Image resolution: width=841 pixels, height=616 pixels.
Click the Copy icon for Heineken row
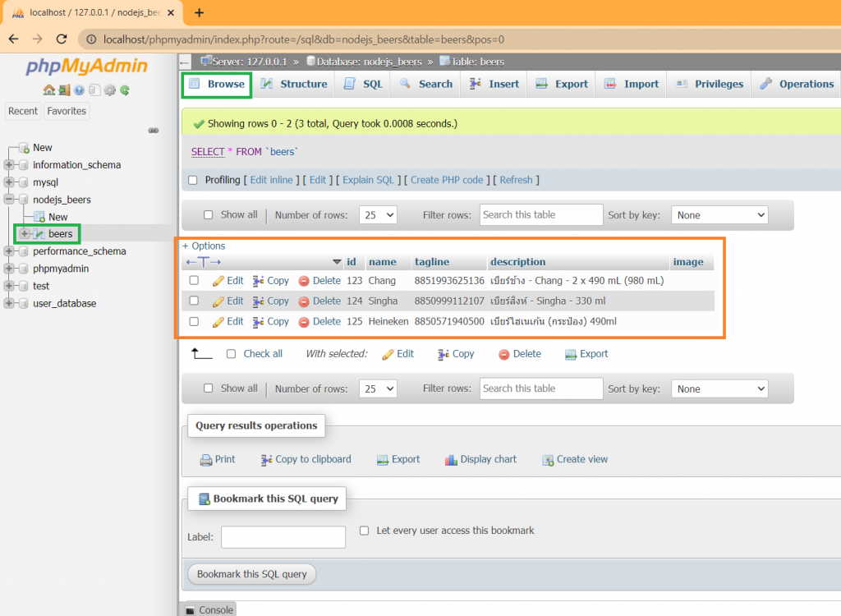(258, 322)
